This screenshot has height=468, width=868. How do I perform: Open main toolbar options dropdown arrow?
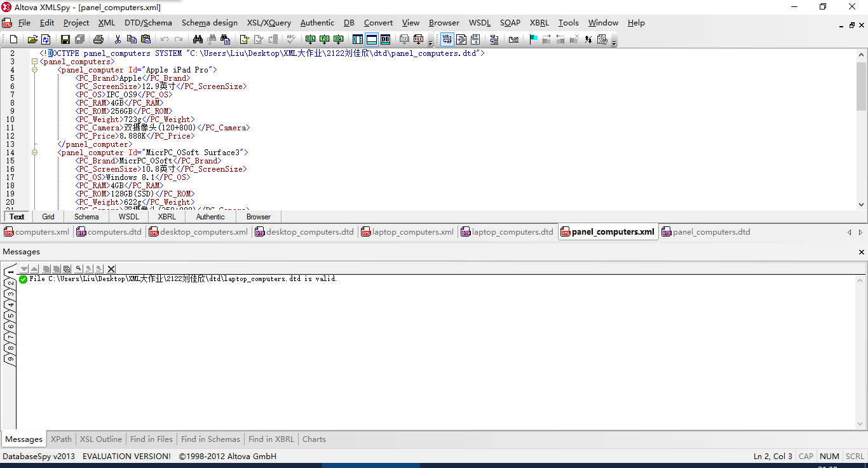431,43
